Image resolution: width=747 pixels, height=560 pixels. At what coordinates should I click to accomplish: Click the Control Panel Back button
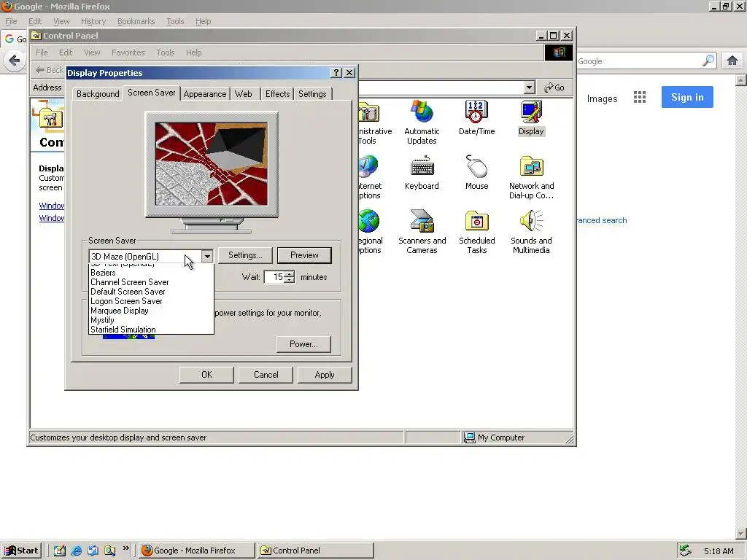[49, 70]
